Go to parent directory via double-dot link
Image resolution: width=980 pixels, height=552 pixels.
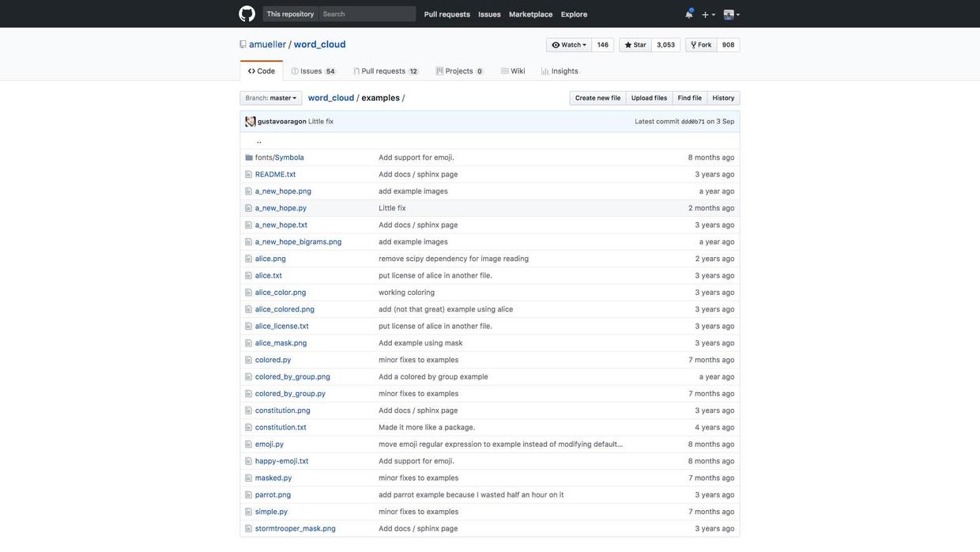tap(259, 141)
